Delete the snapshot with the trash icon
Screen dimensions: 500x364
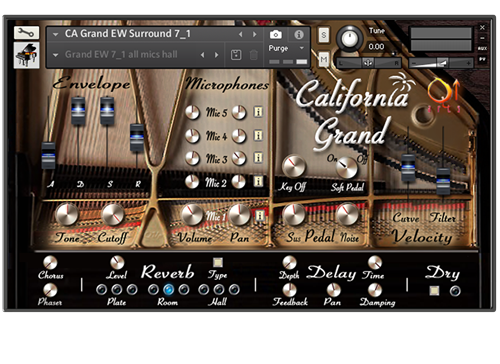[x=254, y=55]
